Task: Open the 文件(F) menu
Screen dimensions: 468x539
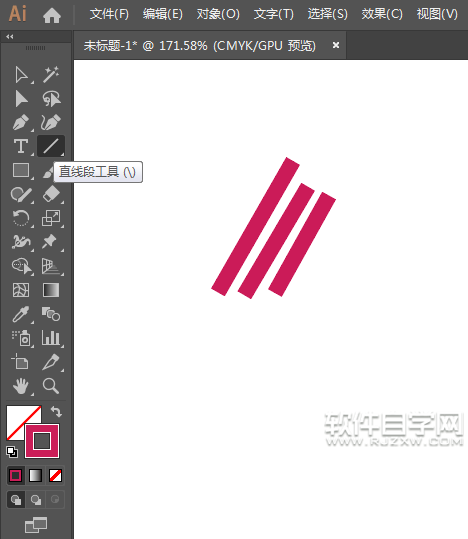Action: [109, 14]
